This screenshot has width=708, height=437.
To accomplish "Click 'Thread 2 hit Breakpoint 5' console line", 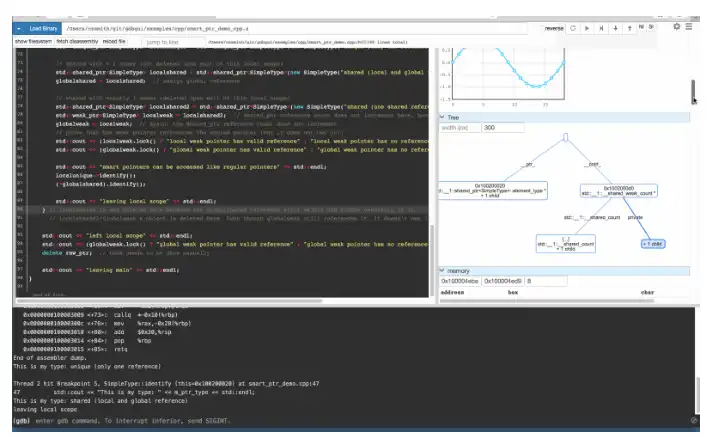I will coord(166,384).
